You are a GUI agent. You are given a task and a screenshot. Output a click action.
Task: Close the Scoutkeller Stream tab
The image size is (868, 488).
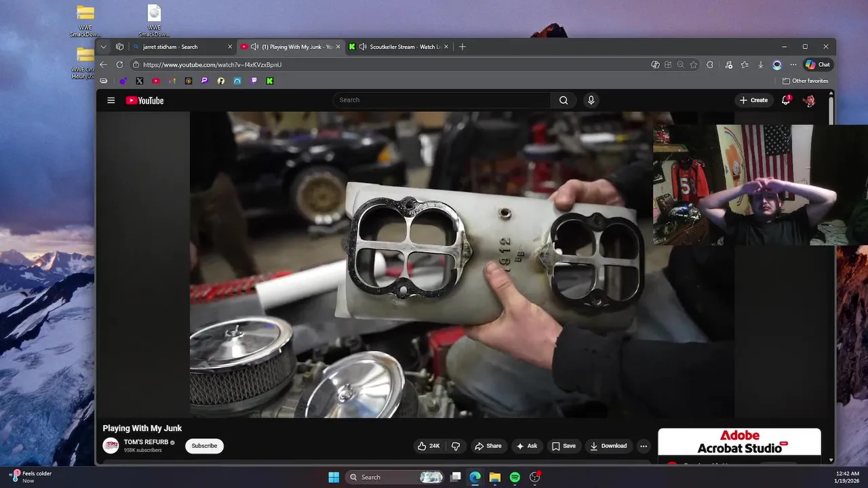pyautogui.click(x=446, y=47)
